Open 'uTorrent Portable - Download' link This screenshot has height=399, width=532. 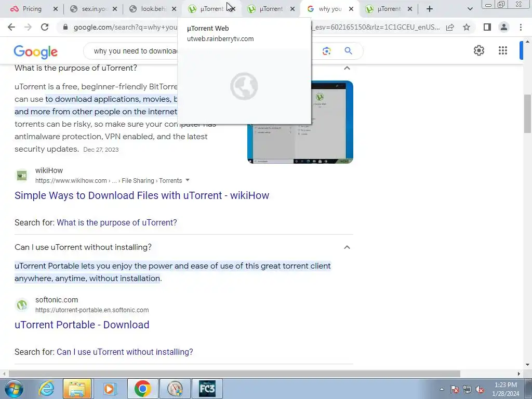[82, 325]
